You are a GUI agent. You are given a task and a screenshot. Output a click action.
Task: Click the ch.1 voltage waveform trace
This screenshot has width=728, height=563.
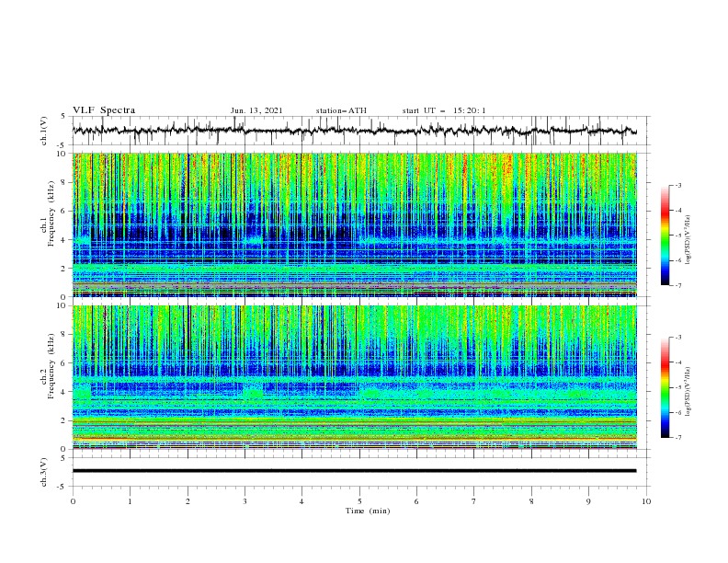coord(354,131)
